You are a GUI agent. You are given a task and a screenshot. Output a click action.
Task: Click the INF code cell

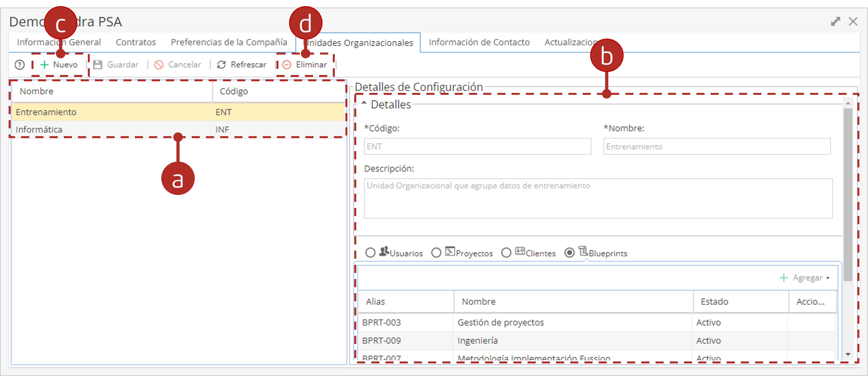tap(278, 130)
